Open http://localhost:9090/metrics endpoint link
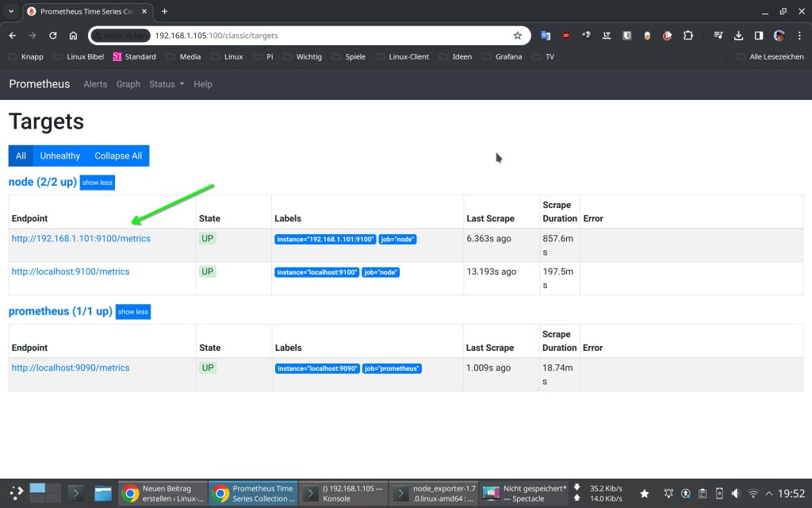The height and width of the screenshot is (508, 812). [71, 368]
